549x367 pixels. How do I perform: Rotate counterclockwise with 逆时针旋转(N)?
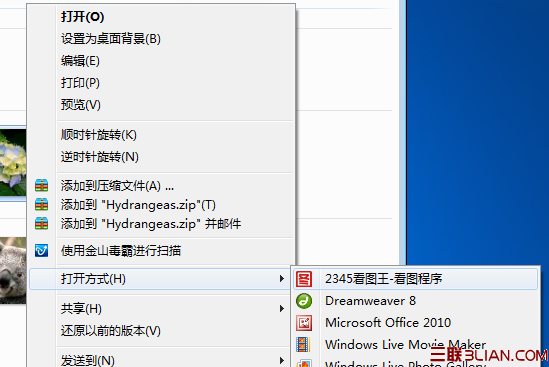[161, 157]
